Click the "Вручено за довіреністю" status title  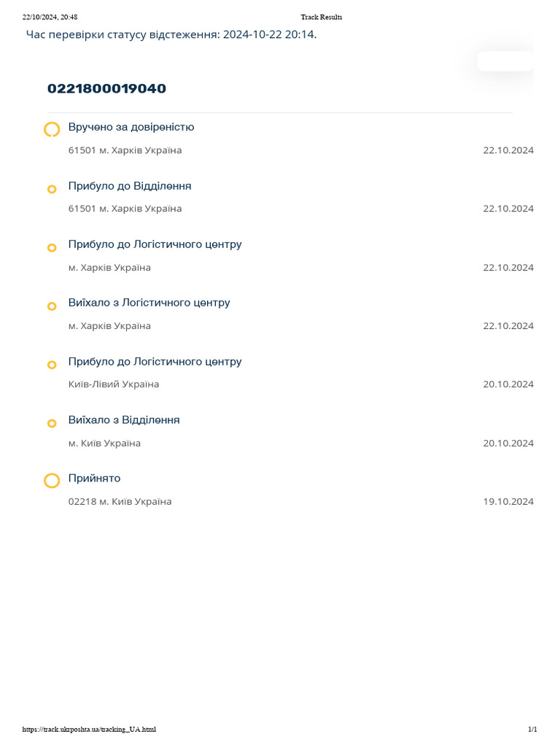(x=131, y=127)
